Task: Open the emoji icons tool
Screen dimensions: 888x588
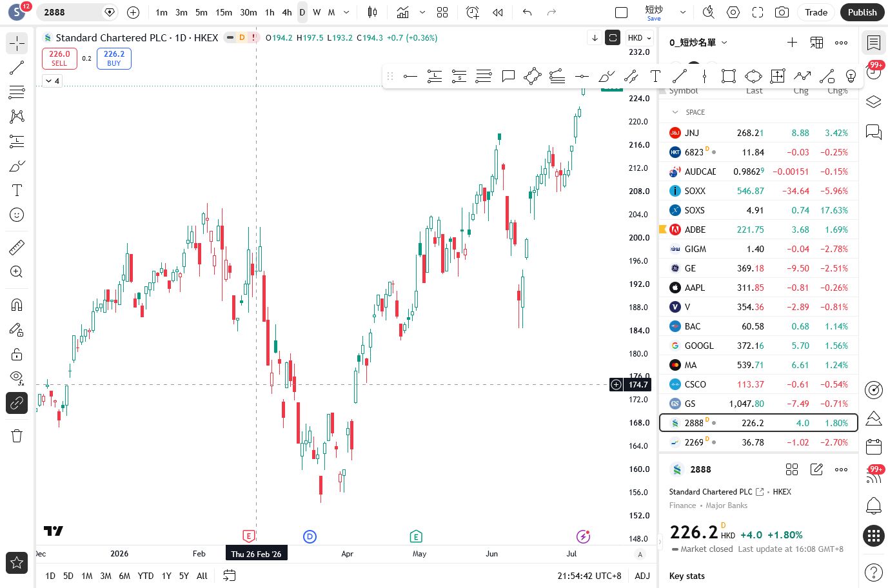Action: [17, 215]
